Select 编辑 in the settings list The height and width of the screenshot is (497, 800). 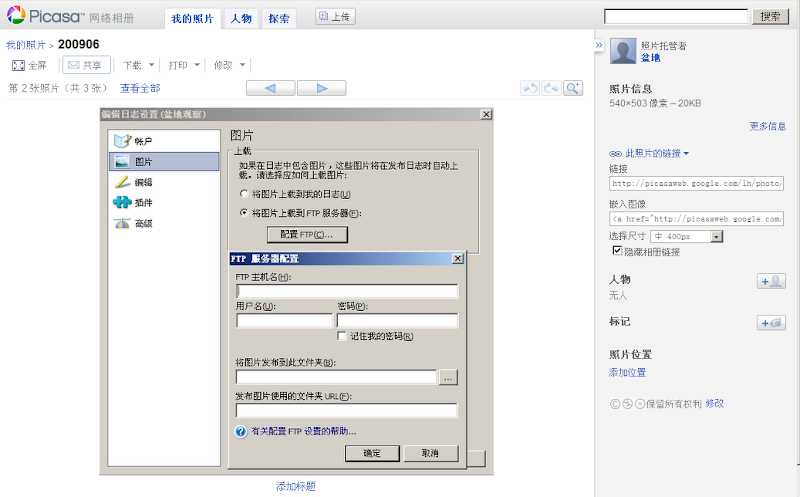point(164,182)
